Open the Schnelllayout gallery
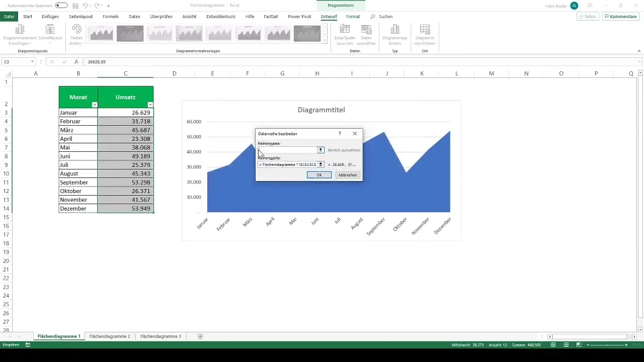The height and width of the screenshot is (362, 644). (50, 35)
